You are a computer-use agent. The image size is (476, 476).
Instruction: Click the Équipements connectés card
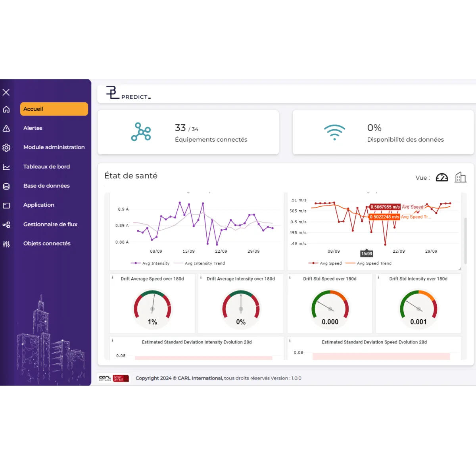coord(188,132)
